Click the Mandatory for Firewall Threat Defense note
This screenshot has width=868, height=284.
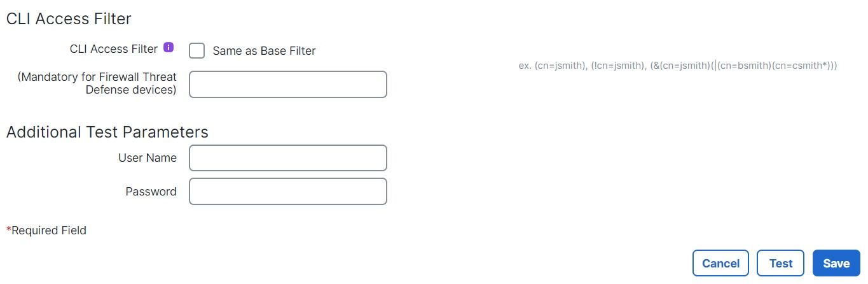(x=97, y=83)
